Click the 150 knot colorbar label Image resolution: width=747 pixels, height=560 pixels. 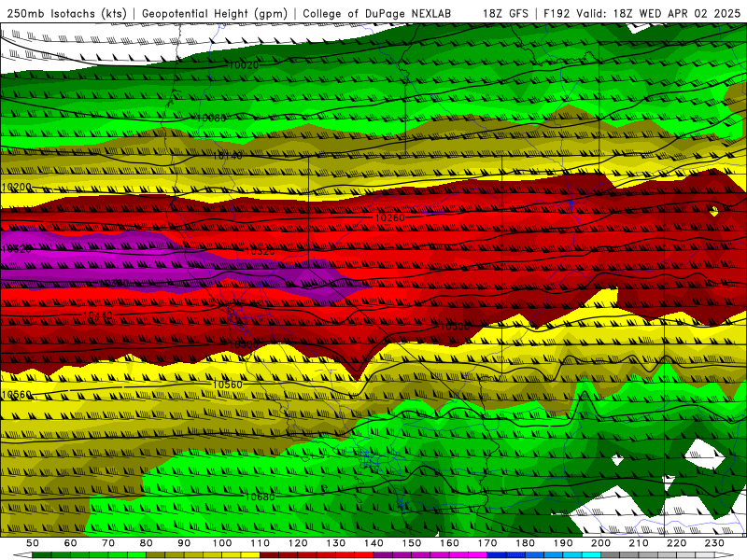pyautogui.click(x=412, y=543)
